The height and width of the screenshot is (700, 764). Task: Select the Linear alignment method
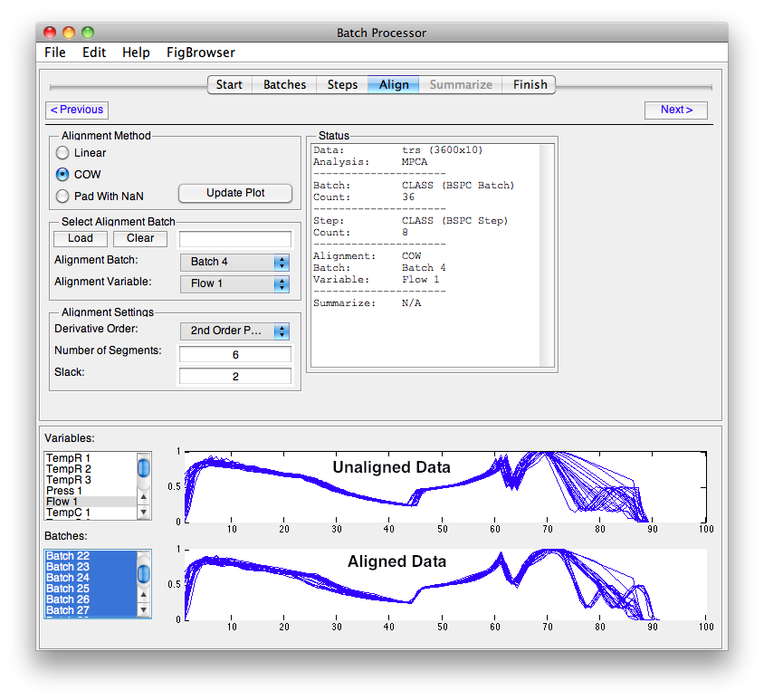coord(62,153)
